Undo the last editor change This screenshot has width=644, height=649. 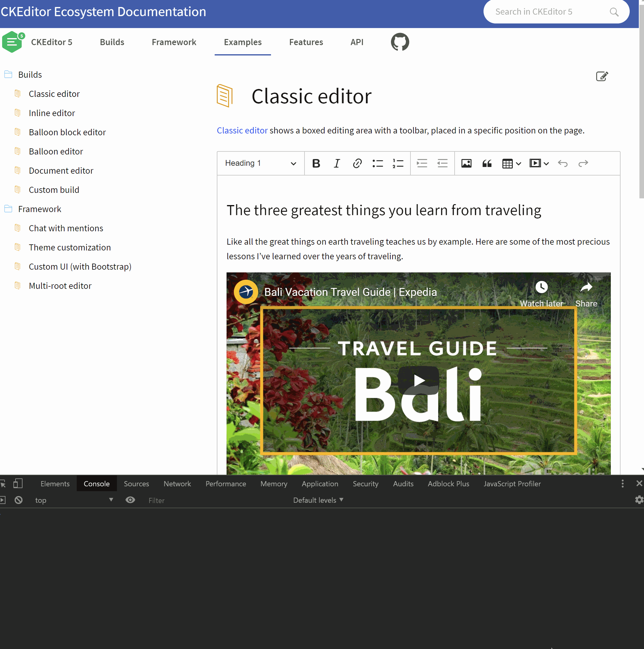coord(563,163)
